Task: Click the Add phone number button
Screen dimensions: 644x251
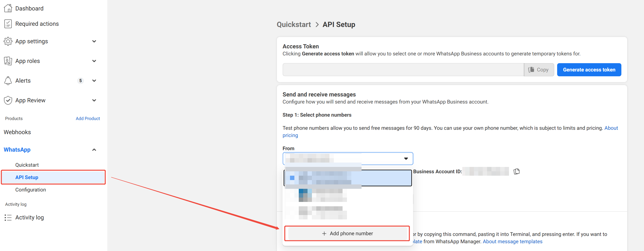Action: (x=347, y=233)
